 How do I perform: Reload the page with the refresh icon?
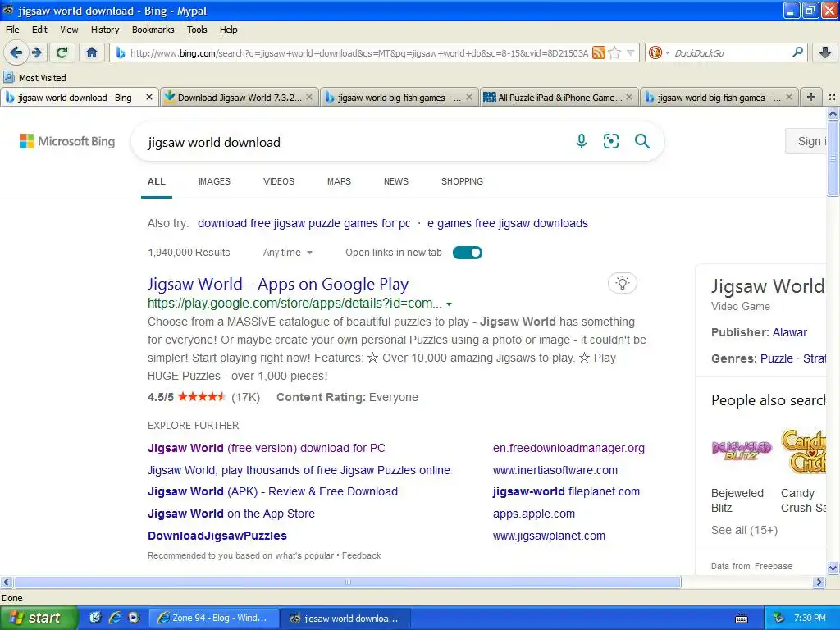[62, 52]
